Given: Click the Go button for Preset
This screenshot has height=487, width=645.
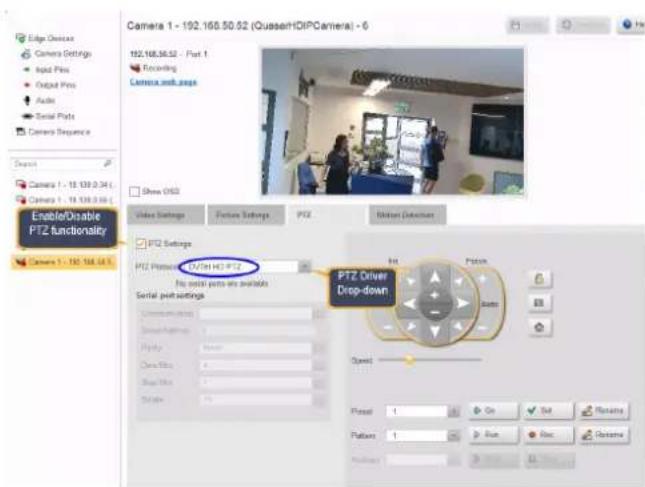Looking at the screenshot, I should (x=493, y=410).
